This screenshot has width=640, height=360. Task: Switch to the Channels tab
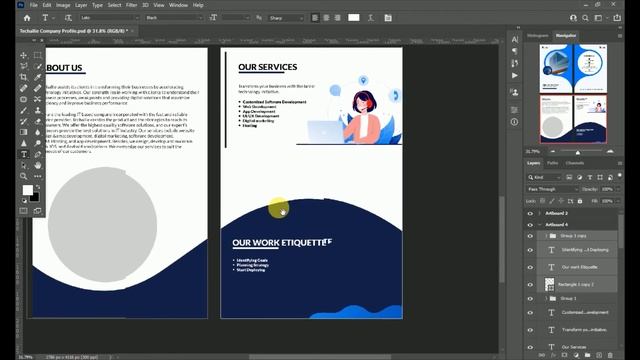[x=575, y=163]
